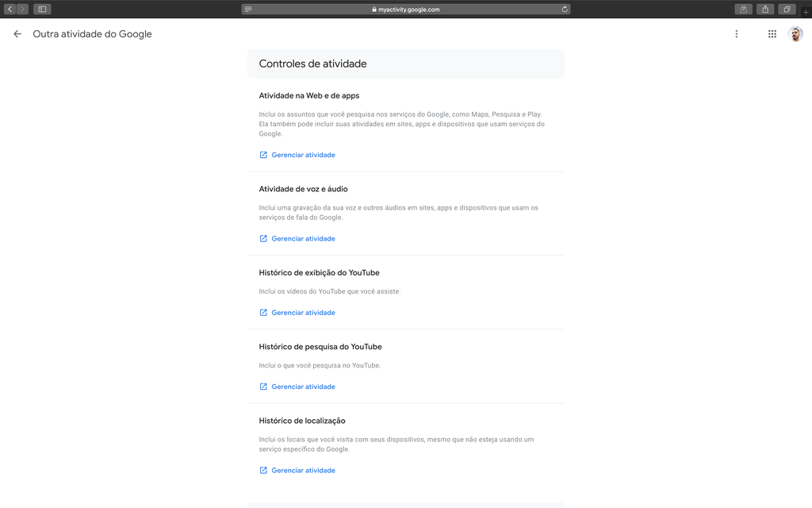812x508 pixels.
Task: Click the Histórico de exibição do YouTube heading
Action: coord(319,273)
